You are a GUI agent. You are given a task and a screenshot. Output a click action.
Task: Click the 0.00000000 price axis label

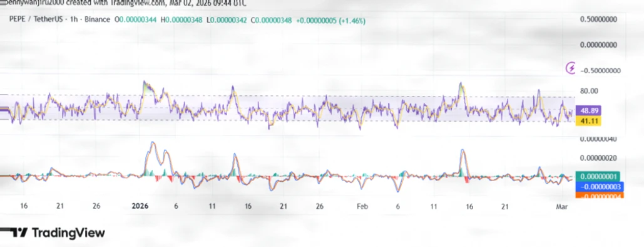point(598,45)
